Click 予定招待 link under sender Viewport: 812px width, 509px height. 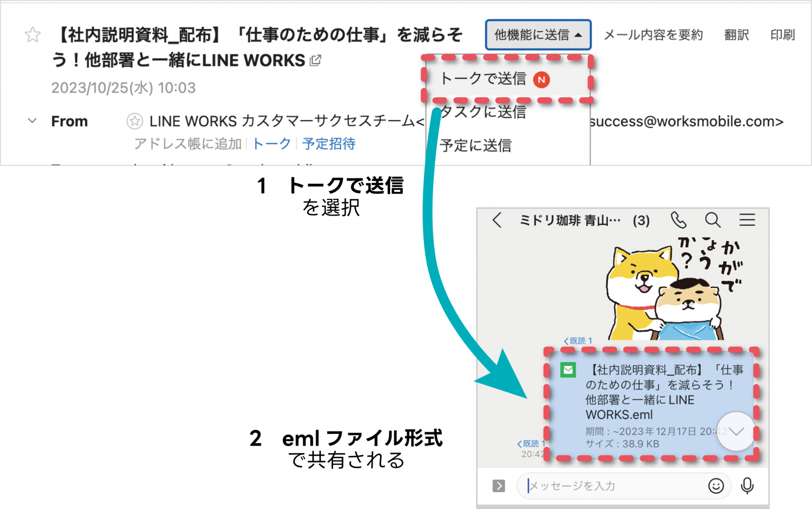329,144
